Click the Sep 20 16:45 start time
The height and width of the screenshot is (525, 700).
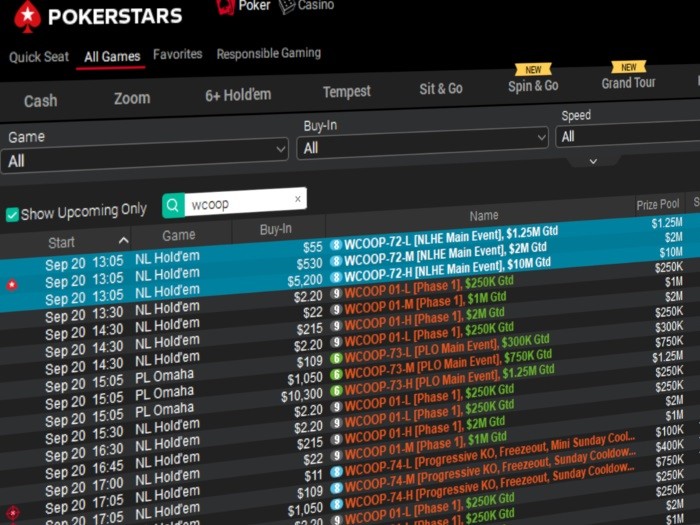[84, 470]
